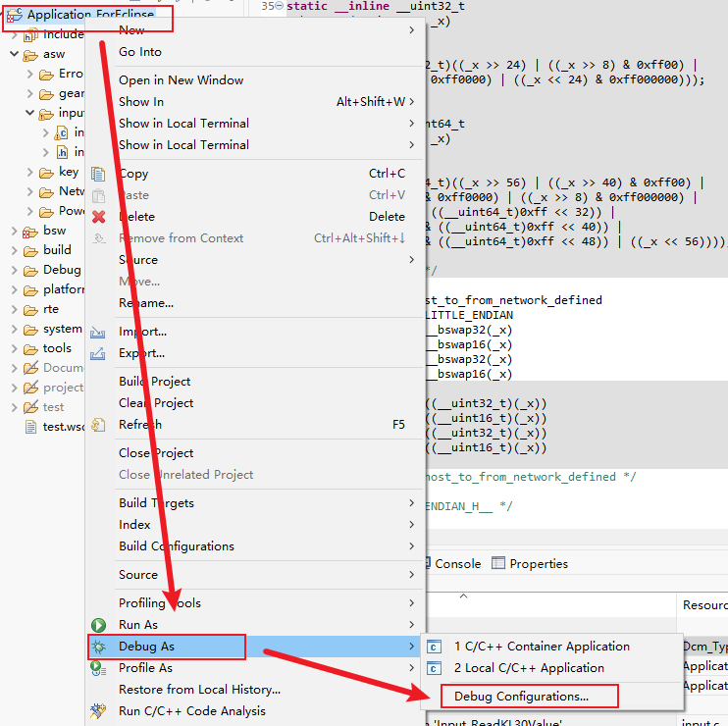Expand the bsw folder
The height and width of the screenshot is (726, 728).
pyautogui.click(x=15, y=231)
